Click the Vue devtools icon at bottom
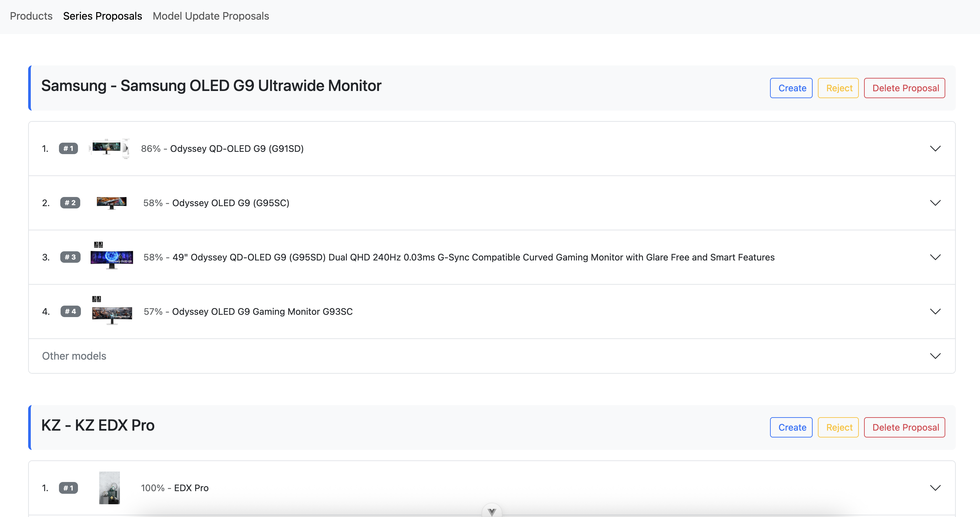 click(492, 512)
